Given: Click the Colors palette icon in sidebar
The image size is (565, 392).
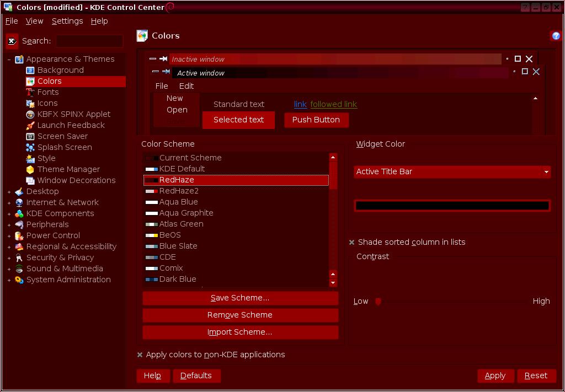Looking at the screenshot, I should pos(30,82).
